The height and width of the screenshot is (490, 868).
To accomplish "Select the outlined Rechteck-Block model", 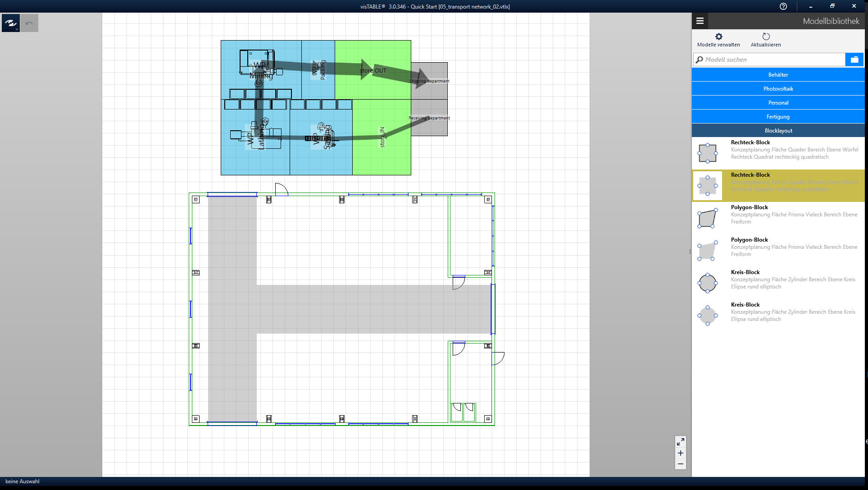I will coord(707,153).
